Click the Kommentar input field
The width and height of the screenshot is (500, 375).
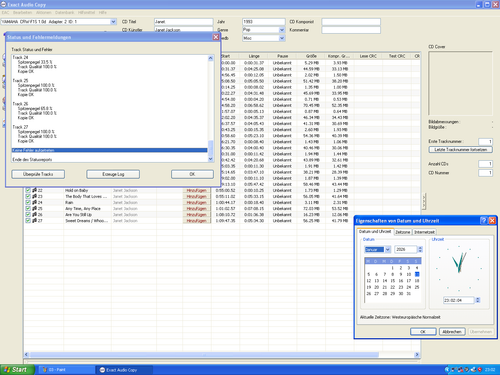(x=351, y=30)
